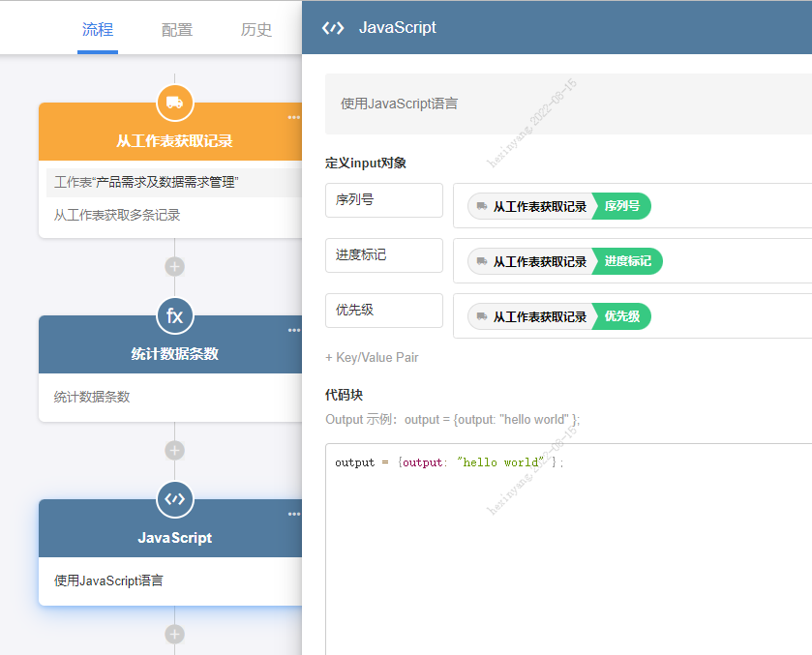Add a node below 统计数据条数
Image resolution: width=812 pixels, height=655 pixels.
tap(174, 450)
